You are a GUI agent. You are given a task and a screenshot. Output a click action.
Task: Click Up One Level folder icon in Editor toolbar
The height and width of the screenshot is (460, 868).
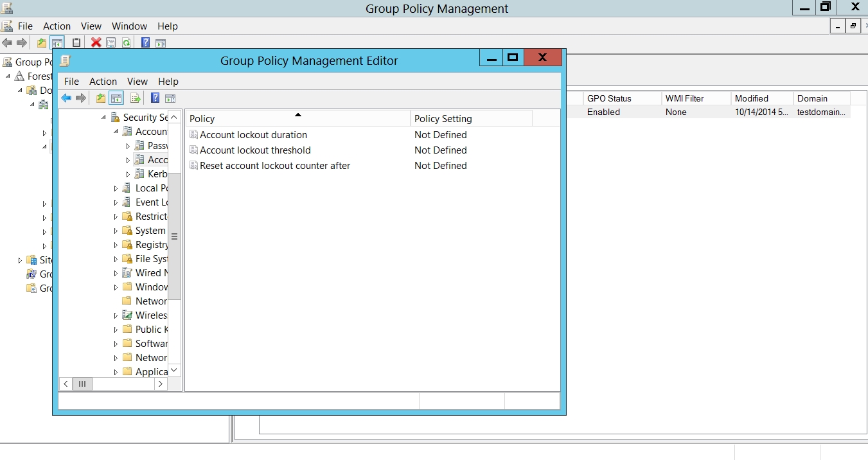pyautogui.click(x=100, y=98)
